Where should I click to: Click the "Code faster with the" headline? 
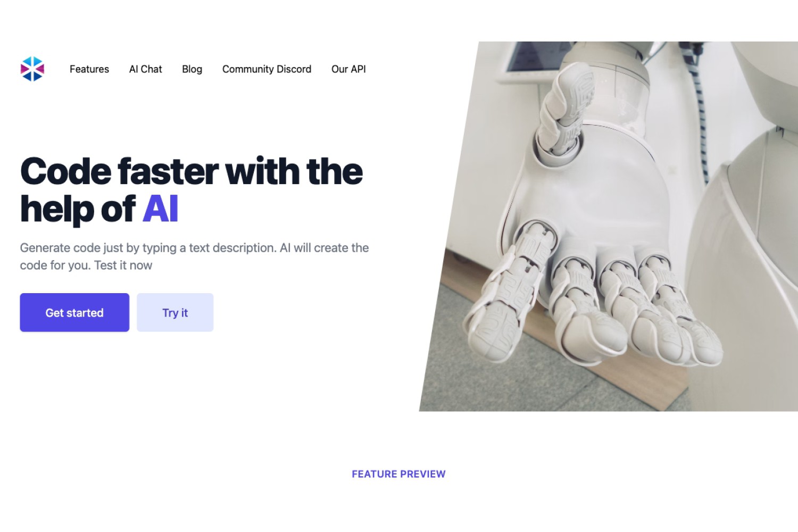click(192, 171)
